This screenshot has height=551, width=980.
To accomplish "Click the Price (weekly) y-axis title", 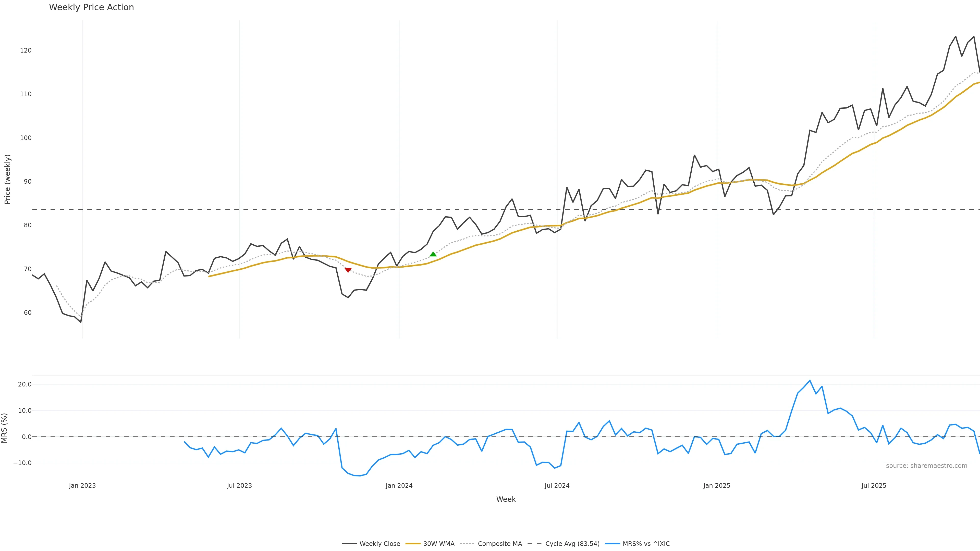I will (7, 179).
